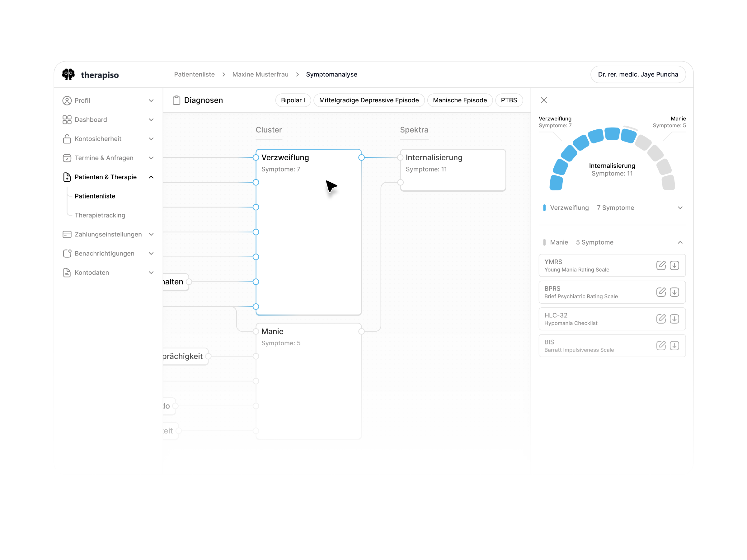Viewport: 747px width, 560px height.
Task: Click the Benachrichtigungen bell icon
Action: pos(67,253)
